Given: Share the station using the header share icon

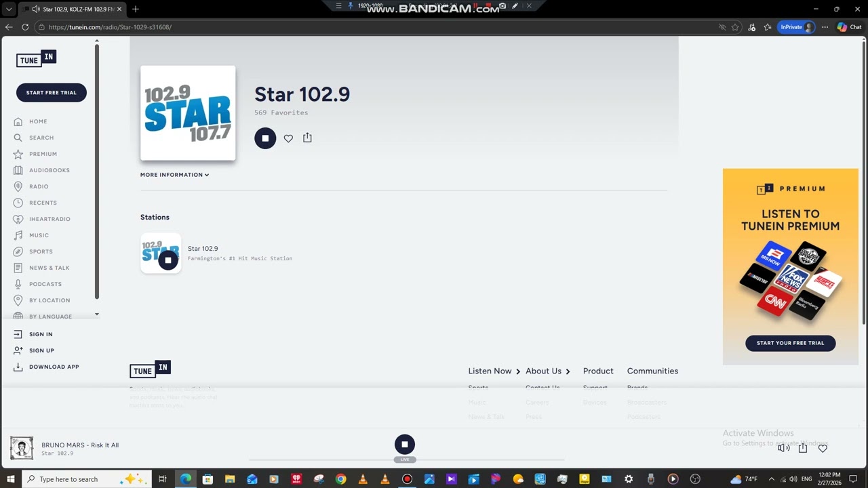Looking at the screenshot, I should point(307,138).
